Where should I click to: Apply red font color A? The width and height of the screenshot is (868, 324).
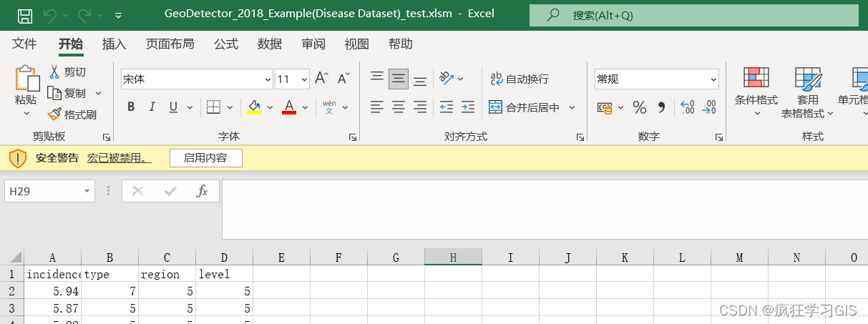tap(289, 107)
